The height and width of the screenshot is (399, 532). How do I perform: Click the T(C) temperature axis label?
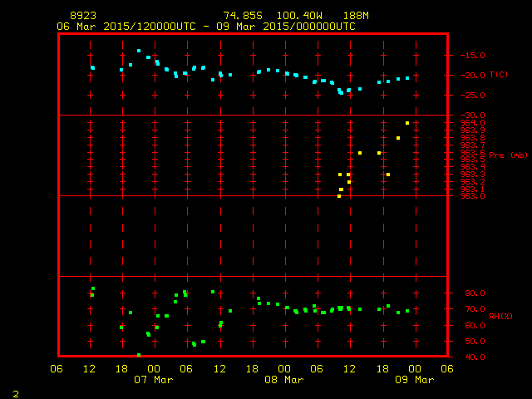[498, 75]
